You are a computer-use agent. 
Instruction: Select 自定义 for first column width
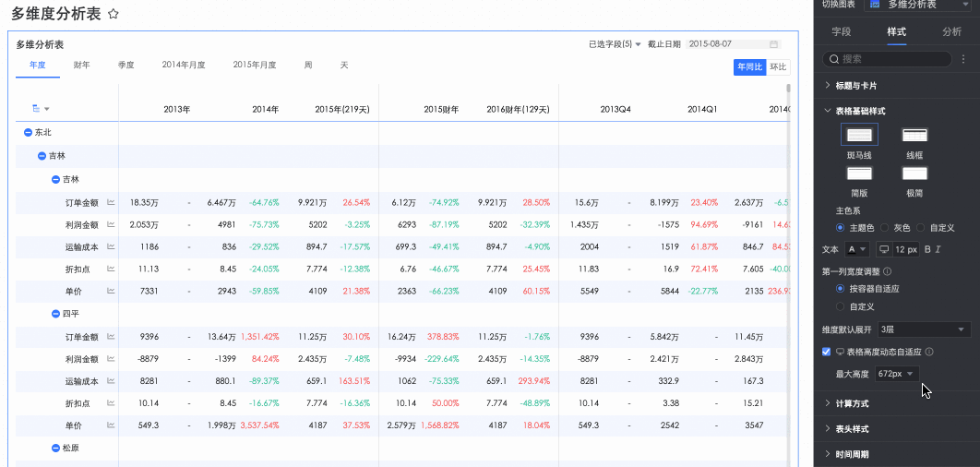[x=840, y=305]
